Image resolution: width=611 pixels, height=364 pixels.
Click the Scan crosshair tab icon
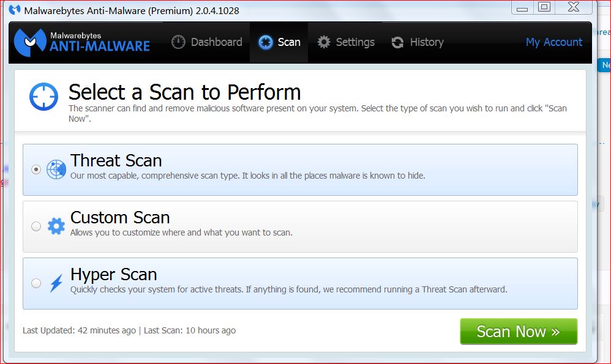[266, 42]
